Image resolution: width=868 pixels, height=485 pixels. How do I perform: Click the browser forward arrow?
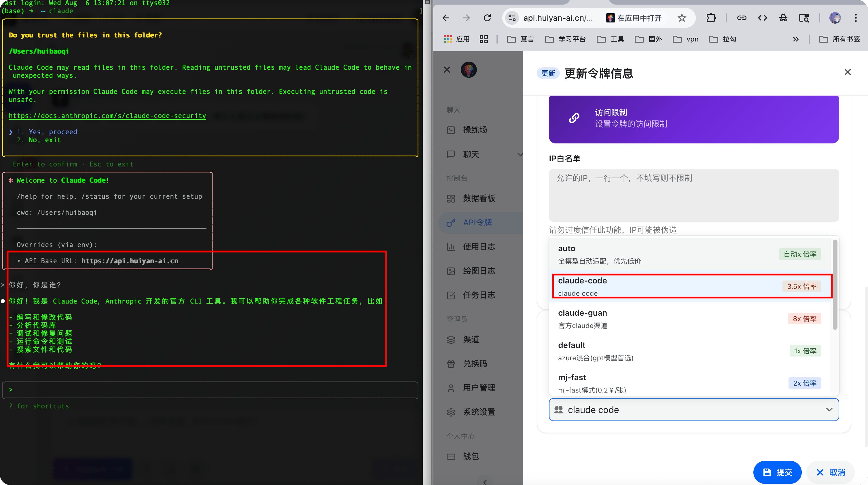tap(466, 18)
